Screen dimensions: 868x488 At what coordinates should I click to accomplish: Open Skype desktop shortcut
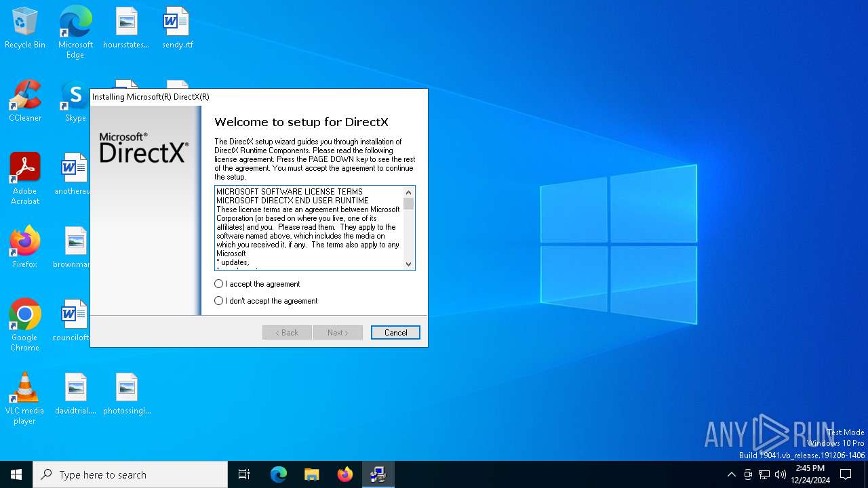point(75,102)
